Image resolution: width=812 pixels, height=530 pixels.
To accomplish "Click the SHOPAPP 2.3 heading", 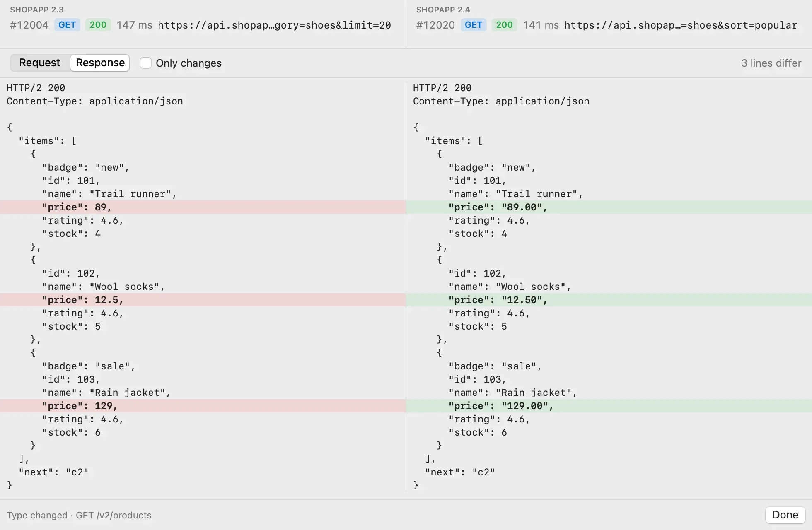I will 37,10.
